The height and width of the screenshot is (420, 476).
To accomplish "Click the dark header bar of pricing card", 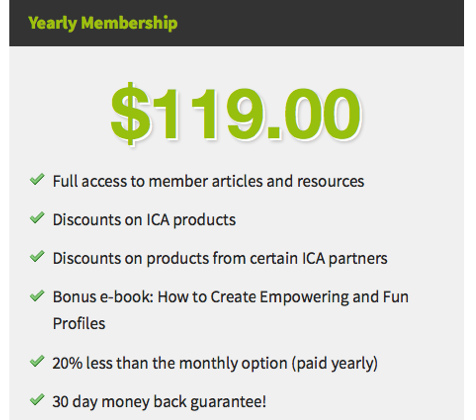I will pos(236,23).
